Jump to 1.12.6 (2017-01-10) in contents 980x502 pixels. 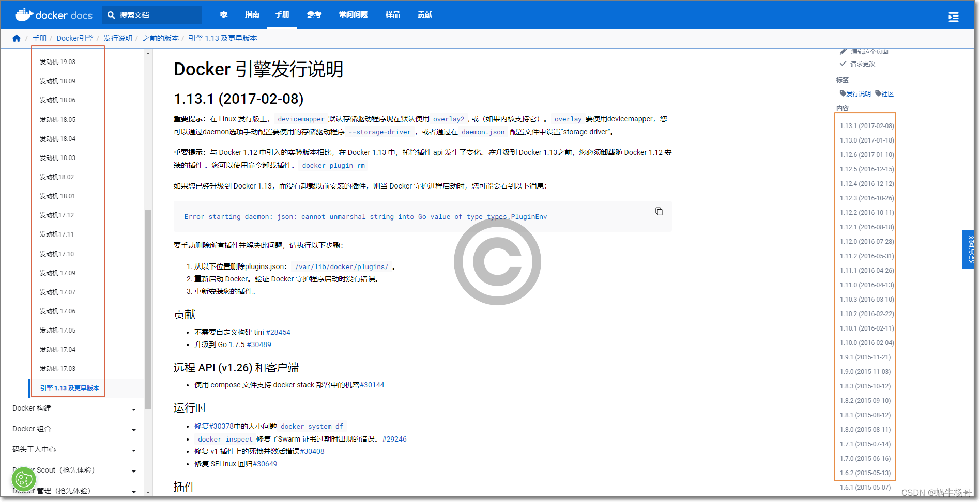coord(867,154)
